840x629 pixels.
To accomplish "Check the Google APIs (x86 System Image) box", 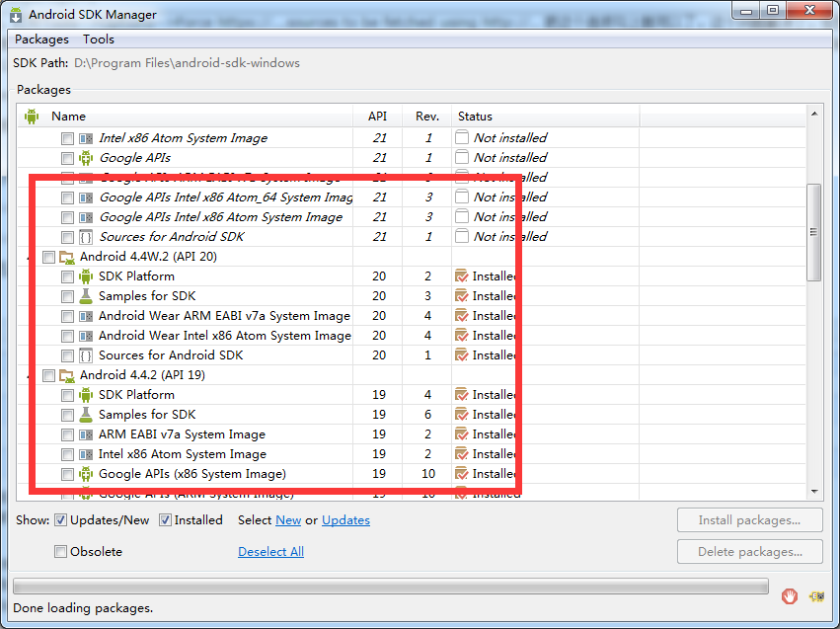I will click(67, 474).
